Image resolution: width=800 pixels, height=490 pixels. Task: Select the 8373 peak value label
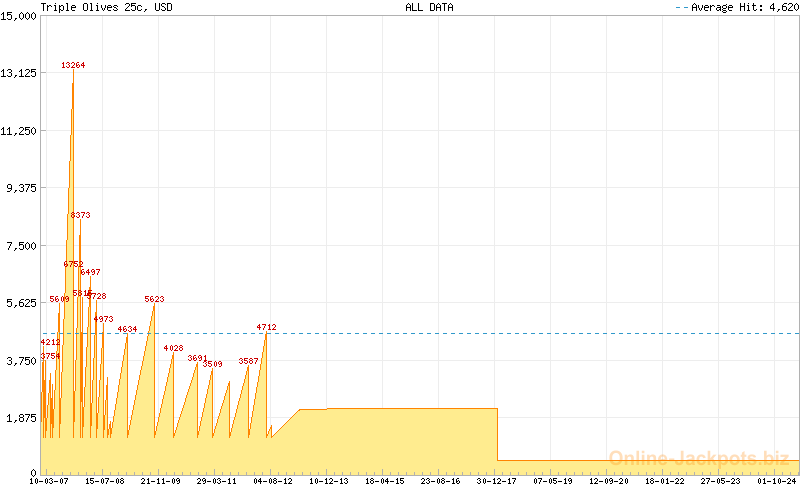[80, 215]
